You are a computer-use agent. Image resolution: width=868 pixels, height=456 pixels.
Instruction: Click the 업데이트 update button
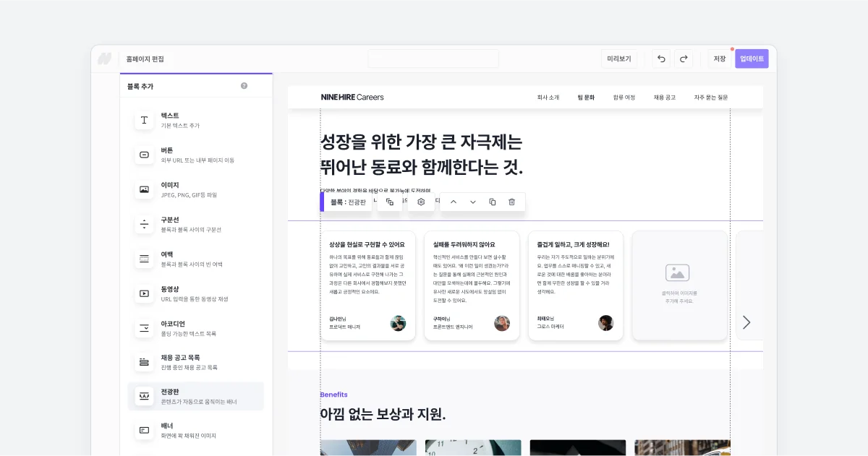click(x=752, y=59)
